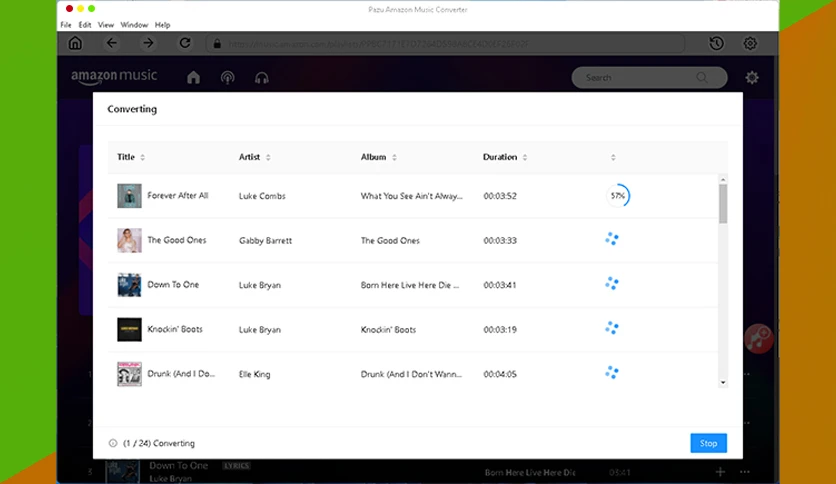Select duration '00:04:05'
Viewport: 836px width, 484px height.
click(x=500, y=374)
